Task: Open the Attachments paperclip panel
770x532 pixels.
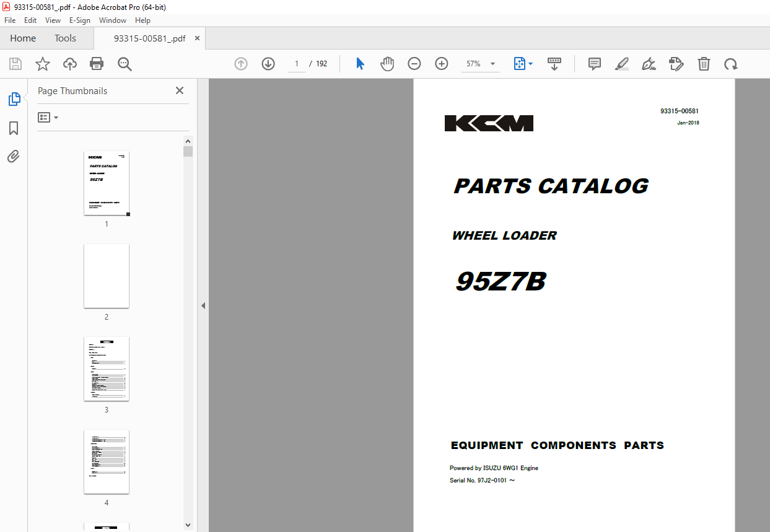Action: pos(14,156)
